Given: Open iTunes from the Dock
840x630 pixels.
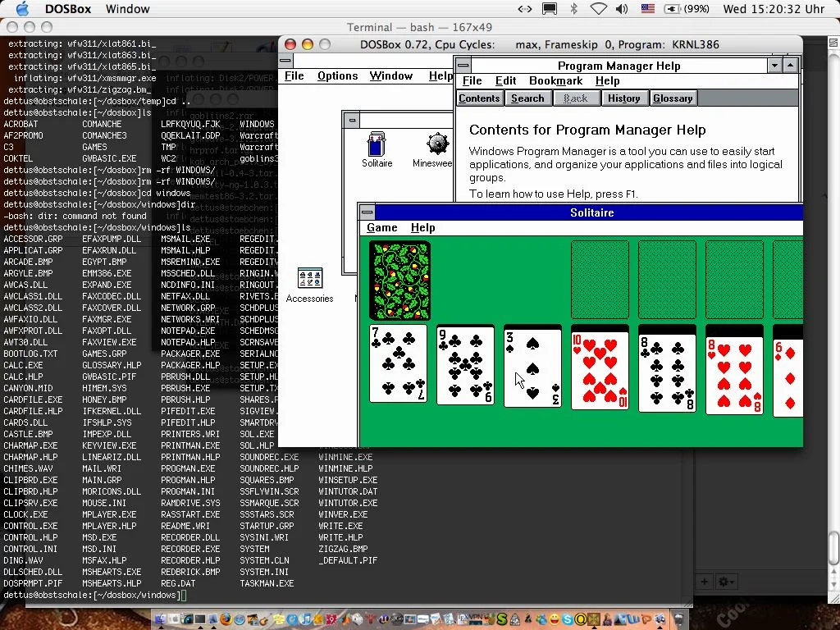Looking at the screenshot, I should click(305, 620).
